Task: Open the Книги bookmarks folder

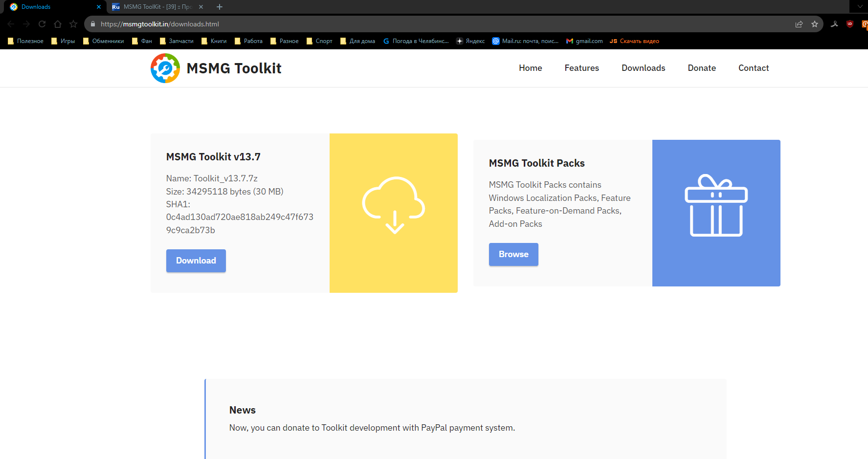Action: pyautogui.click(x=214, y=41)
